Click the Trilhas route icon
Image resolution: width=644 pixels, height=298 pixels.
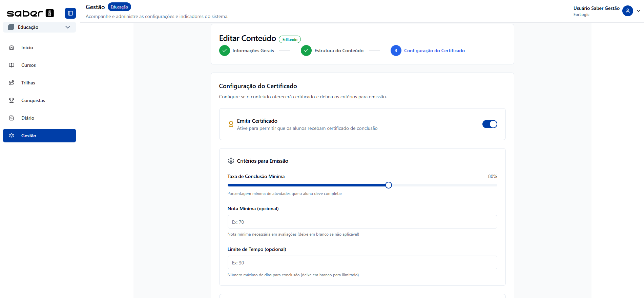pos(12,83)
